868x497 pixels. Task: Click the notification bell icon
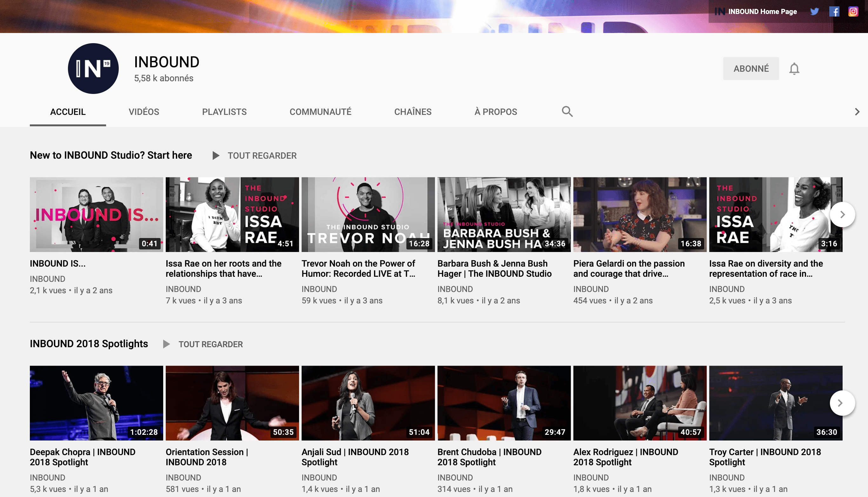pyautogui.click(x=794, y=69)
